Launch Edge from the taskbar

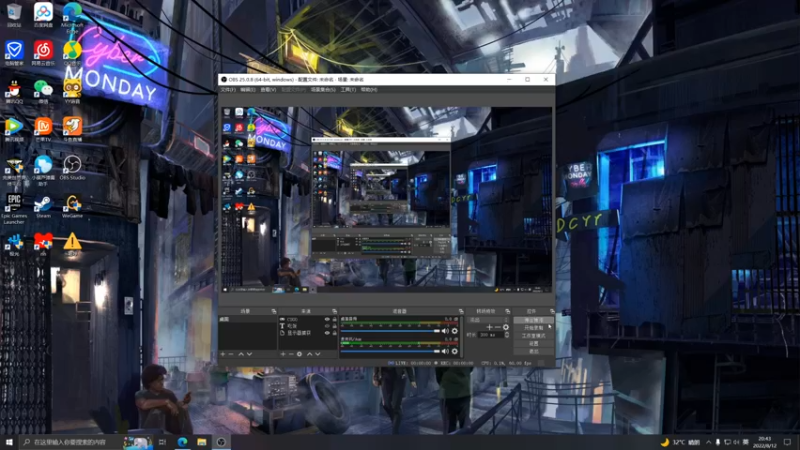point(182,442)
